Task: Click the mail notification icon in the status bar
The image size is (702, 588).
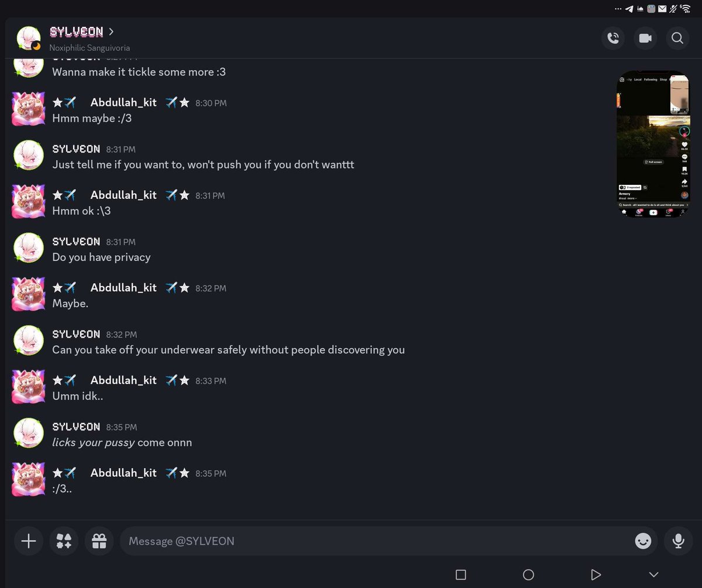Action: 662,9
